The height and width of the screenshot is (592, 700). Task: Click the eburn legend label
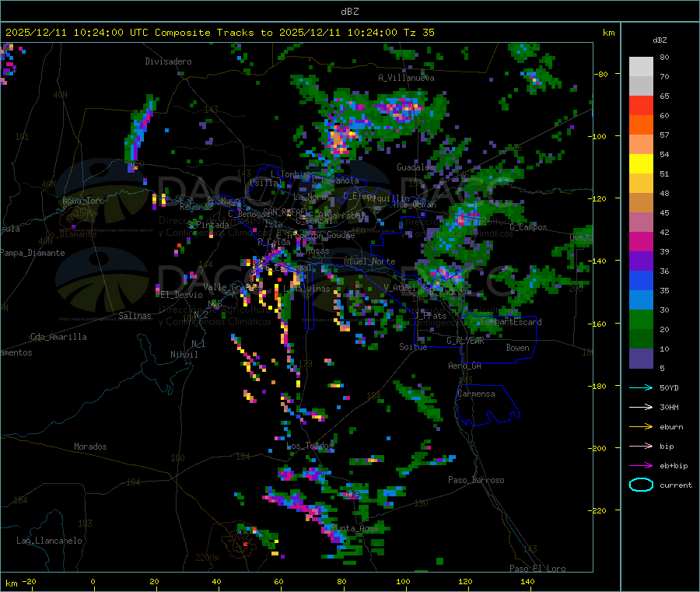[671, 427]
